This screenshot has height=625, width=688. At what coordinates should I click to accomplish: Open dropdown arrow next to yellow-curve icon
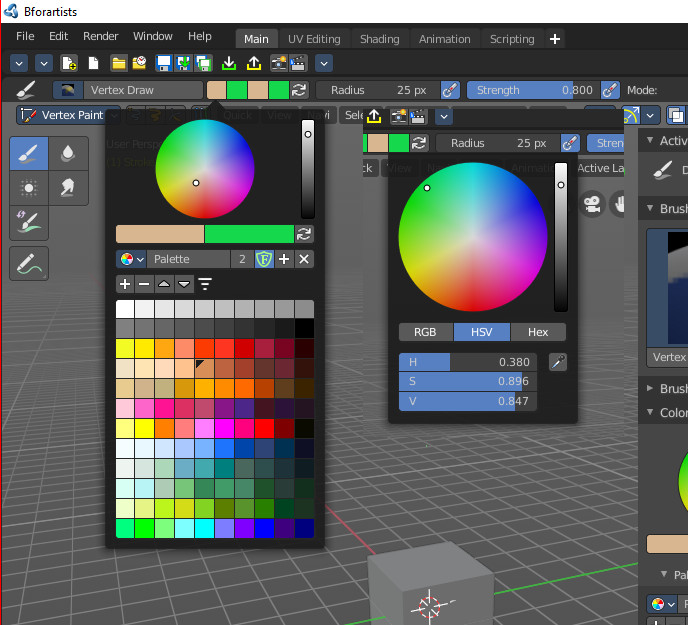(x=650, y=115)
